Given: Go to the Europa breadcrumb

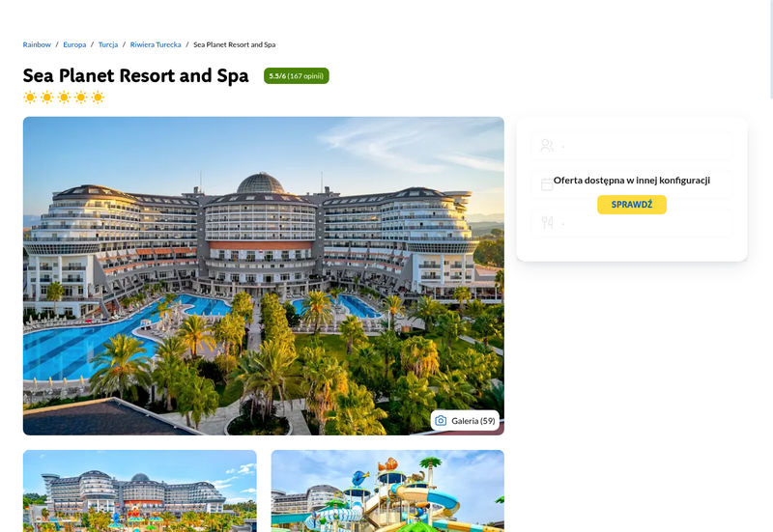Looking at the screenshot, I should (x=74, y=44).
